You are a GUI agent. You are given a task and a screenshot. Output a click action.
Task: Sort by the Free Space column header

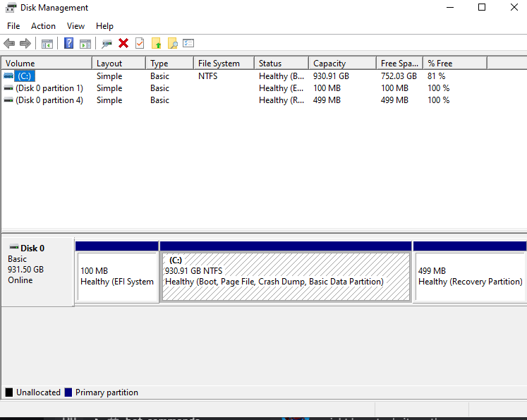point(399,64)
